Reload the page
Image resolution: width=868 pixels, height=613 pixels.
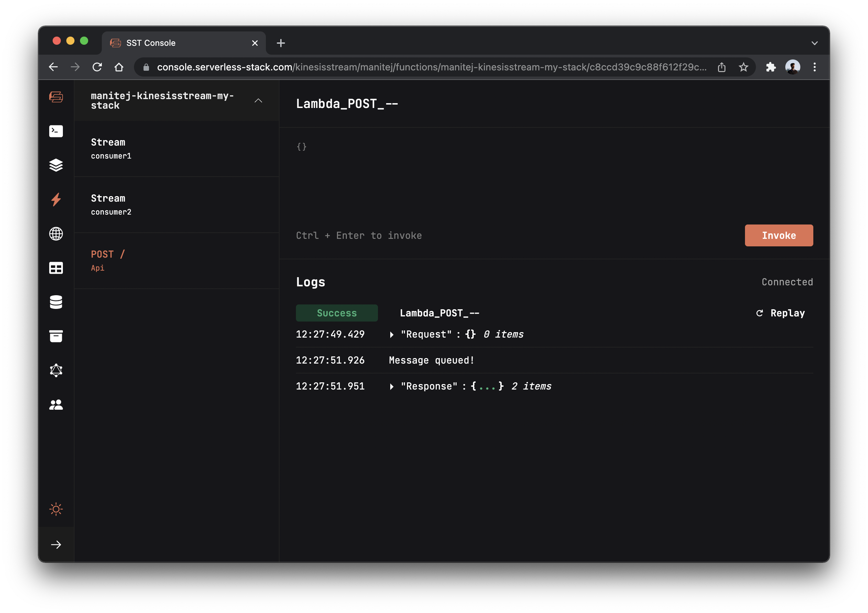click(x=97, y=67)
